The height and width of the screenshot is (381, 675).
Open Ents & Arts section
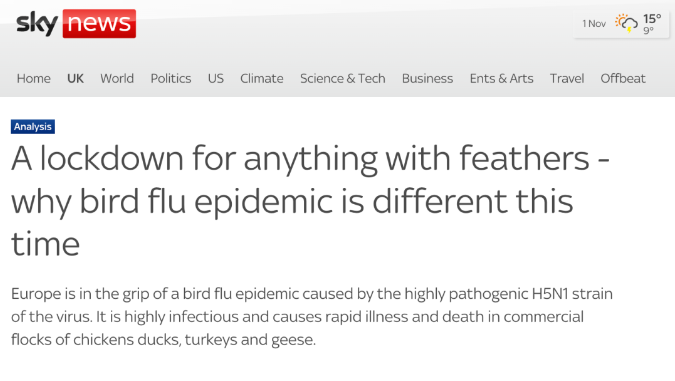coord(502,78)
